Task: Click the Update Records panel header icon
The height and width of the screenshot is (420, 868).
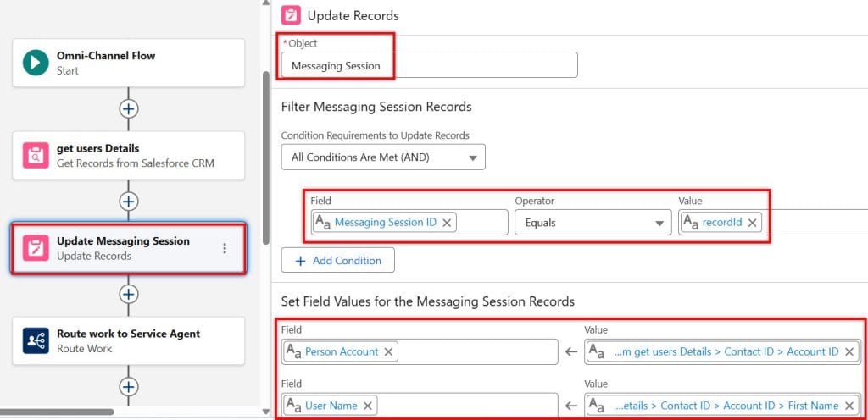Action: (x=291, y=15)
